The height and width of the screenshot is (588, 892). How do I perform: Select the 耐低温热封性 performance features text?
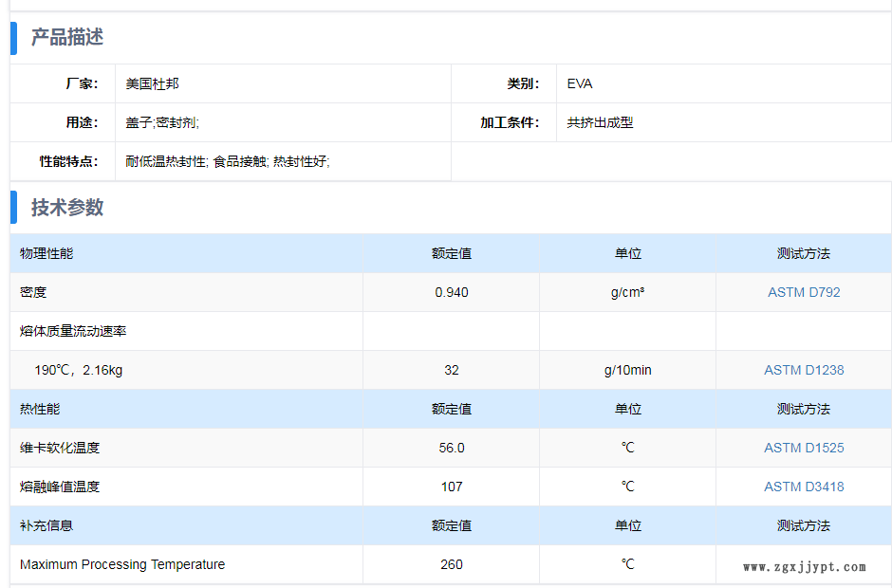(x=227, y=161)
